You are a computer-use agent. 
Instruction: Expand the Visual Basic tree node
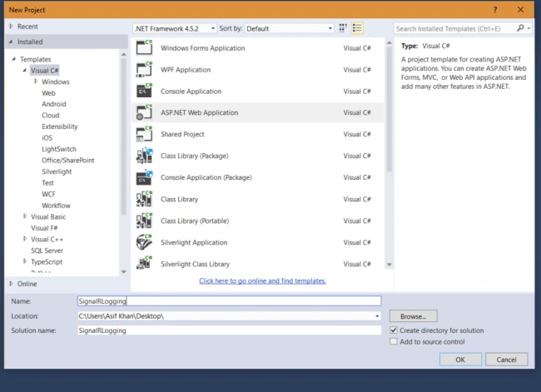[24, 216]
